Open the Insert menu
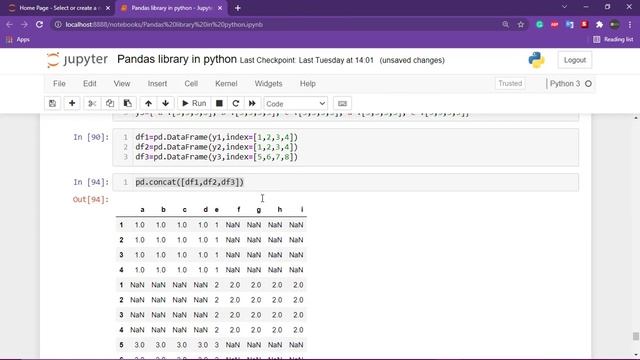Viewport: 640px width, 360px height. coord(158,84)
